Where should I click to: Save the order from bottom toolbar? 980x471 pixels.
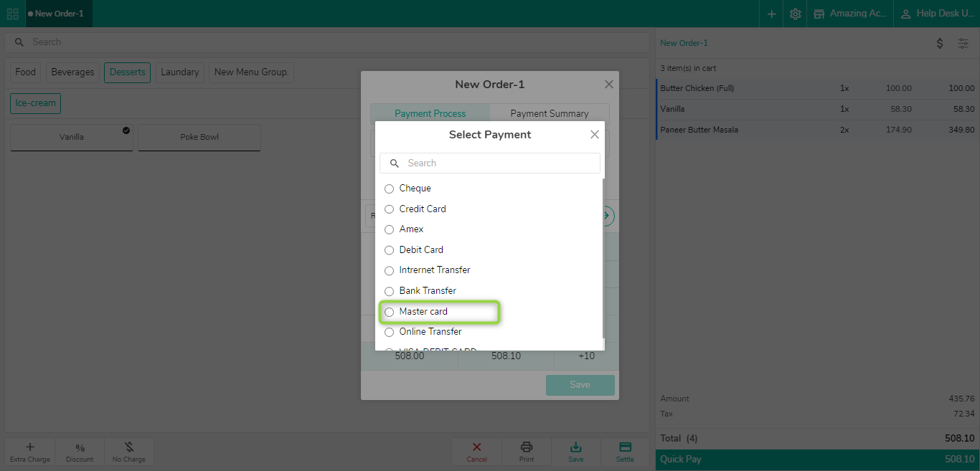pyautogui.click(x=575, y=452)
